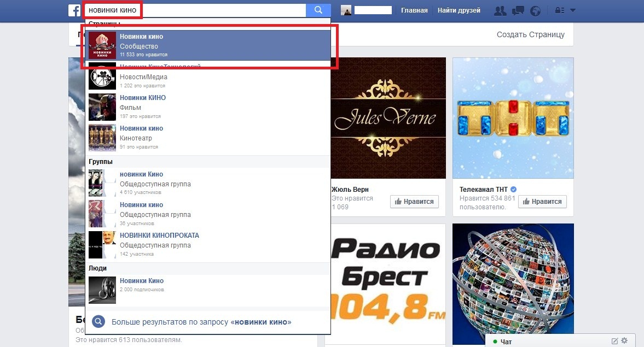Expand the account menu arrow in top bar
This screenshot has width=644, height=347.
click(573, 10)
